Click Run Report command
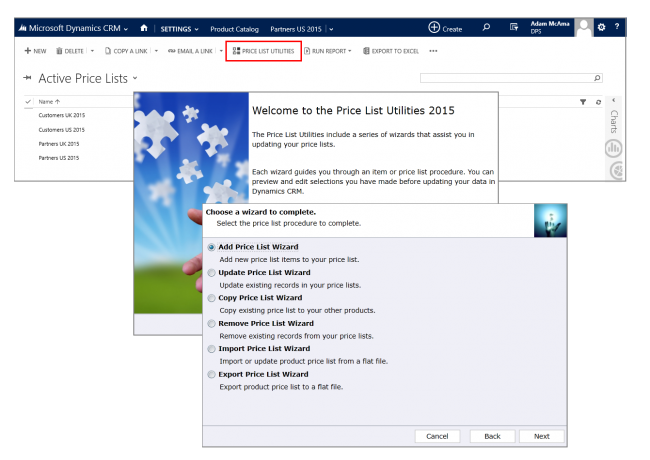This screenshot has width=650, height=460. 325,51
